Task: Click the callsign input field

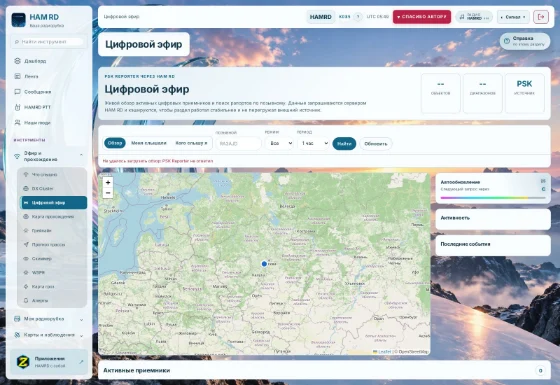Action: point(239,143)
